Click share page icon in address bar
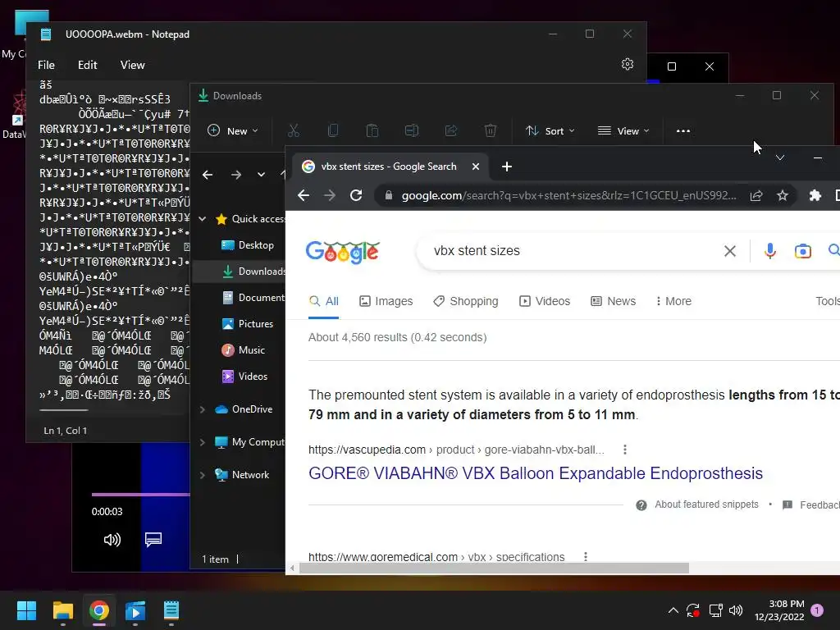Image resolution: width=840 pixels, height=630 pixels. click(756, 195)
